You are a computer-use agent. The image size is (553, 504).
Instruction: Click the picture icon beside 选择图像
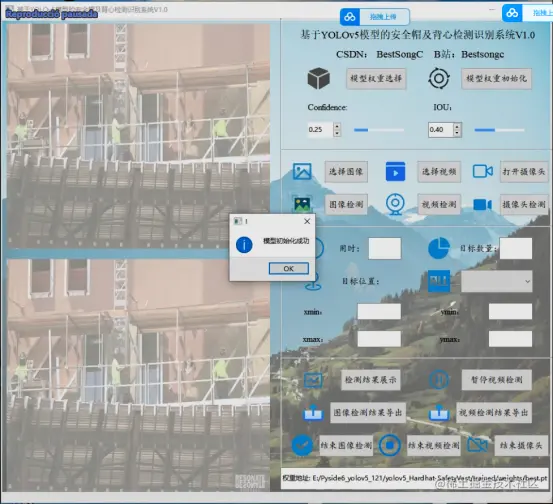[x=302, y=171]
